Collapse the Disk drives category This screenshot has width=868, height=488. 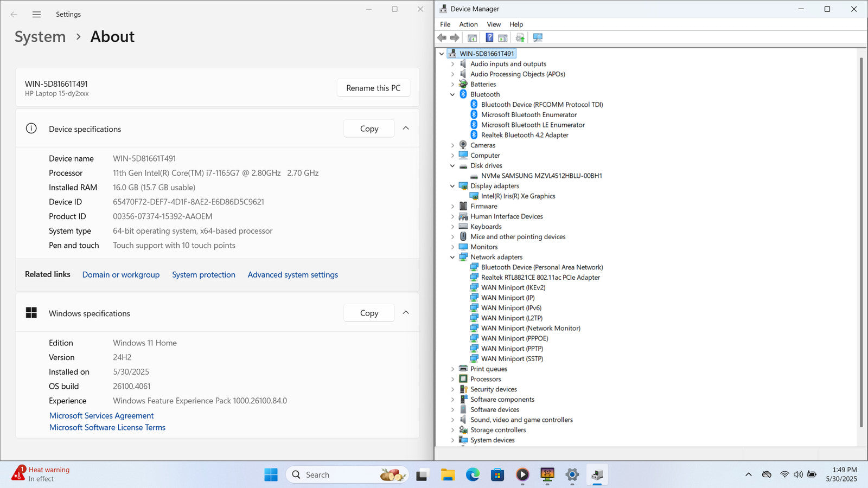click(x=452, y=166)
